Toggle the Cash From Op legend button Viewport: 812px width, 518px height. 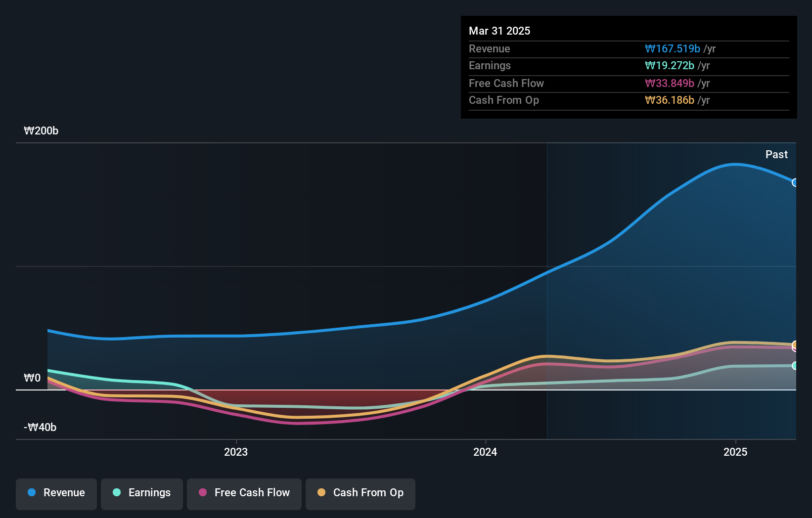(x=361, y=494)
